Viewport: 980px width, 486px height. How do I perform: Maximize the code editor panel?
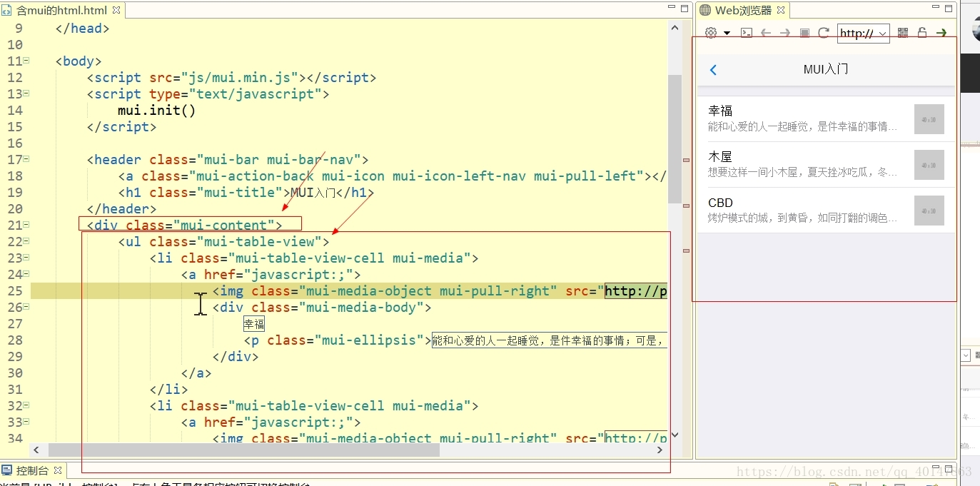click(685, 9)
